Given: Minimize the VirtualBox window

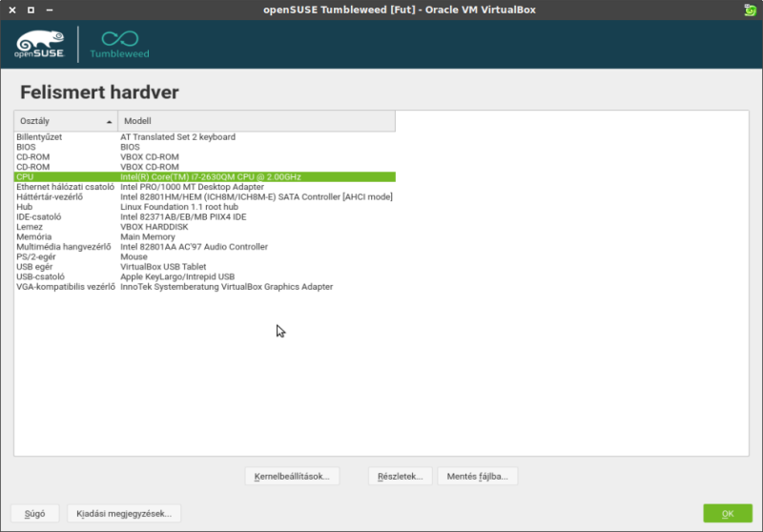Looking at the screenshot, I should (50, 10).
